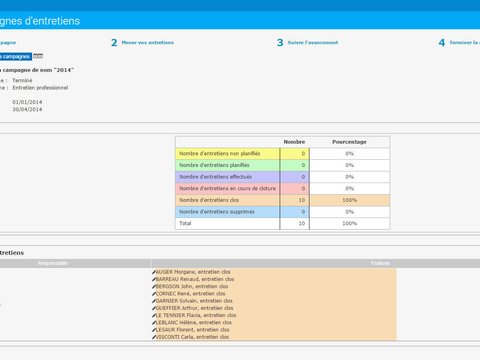480x360 pixels.
Task: Open step 3 Suivre l'avancement
Action: 307,43
